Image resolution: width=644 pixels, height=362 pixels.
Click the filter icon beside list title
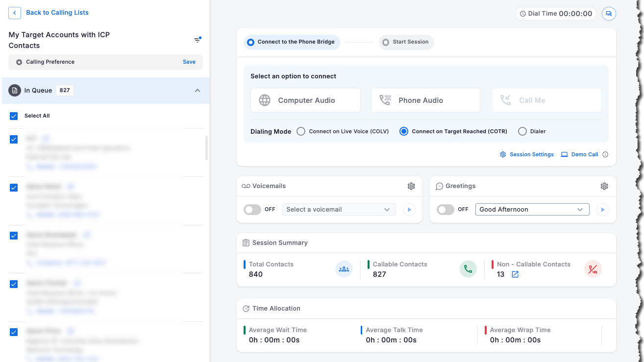197,40
